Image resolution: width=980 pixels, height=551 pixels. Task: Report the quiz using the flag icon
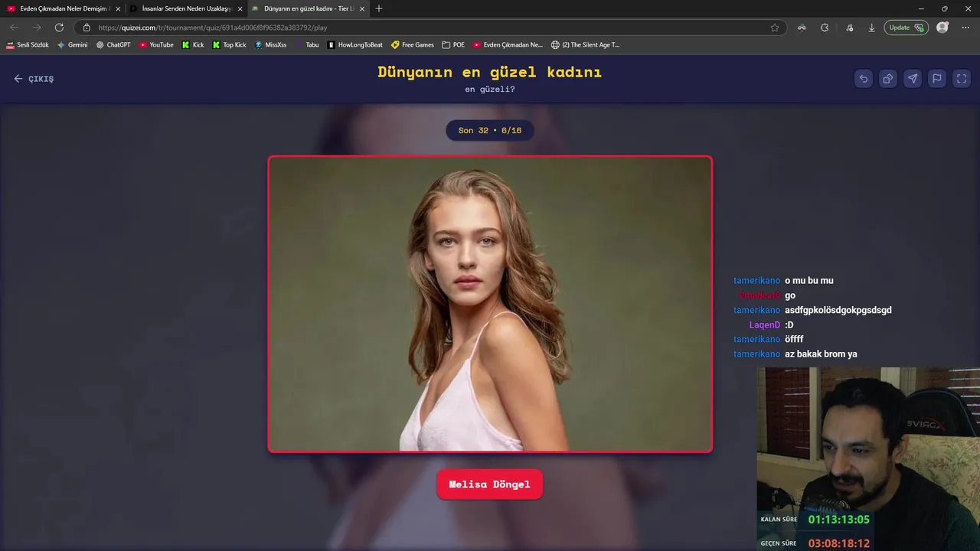pos(937,78)
